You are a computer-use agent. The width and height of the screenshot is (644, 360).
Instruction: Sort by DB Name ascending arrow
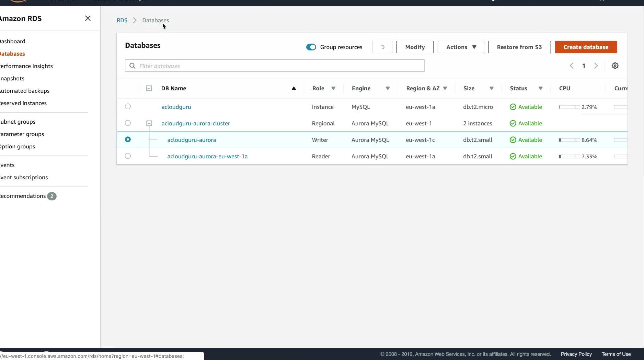click(x=294, y=88)
